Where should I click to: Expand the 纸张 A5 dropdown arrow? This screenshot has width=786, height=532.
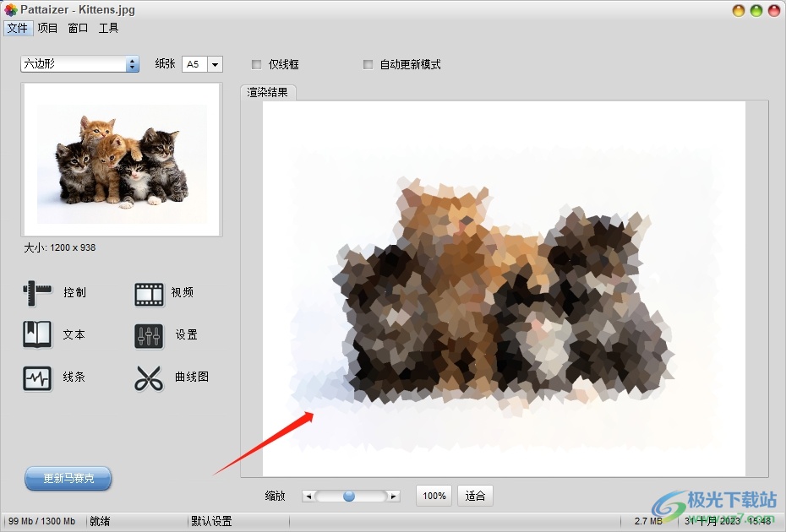point(215,64)
